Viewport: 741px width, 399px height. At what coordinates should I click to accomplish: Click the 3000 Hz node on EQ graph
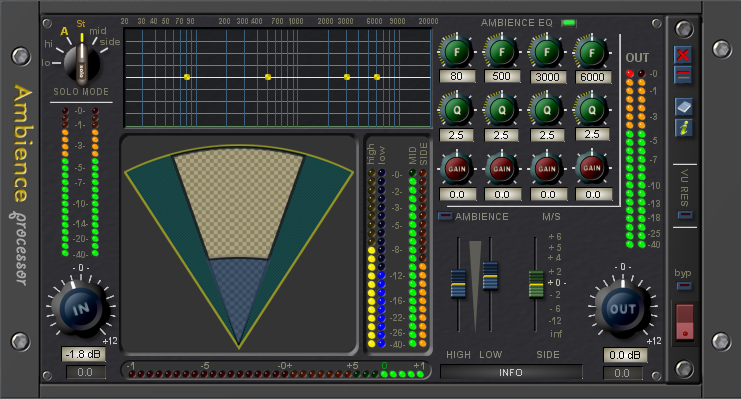347,77
